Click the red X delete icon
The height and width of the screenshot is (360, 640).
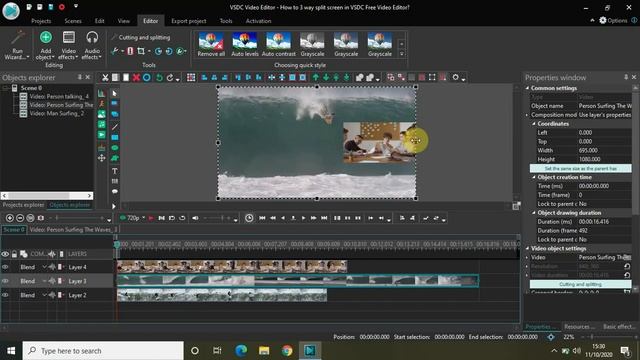click(136, 78)
